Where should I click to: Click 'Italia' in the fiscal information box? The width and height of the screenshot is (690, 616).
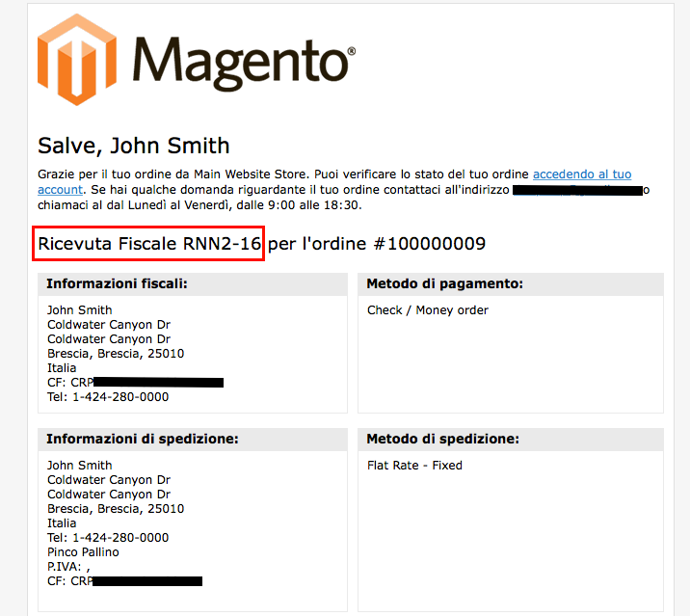click(x=62, y=367)
